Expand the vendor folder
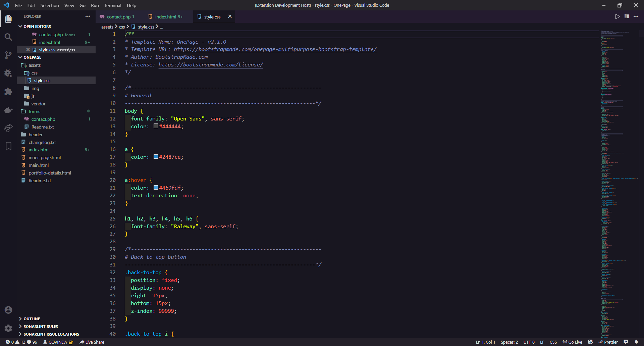The image size is (644, 346). click(56, 104)
